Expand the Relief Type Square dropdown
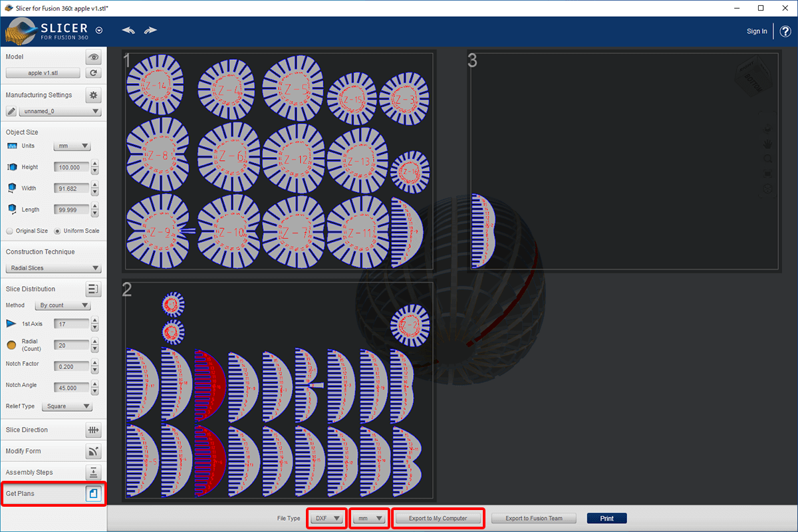Image resolution: width=798 pixels, height=532 pixels. click(66, 406)
